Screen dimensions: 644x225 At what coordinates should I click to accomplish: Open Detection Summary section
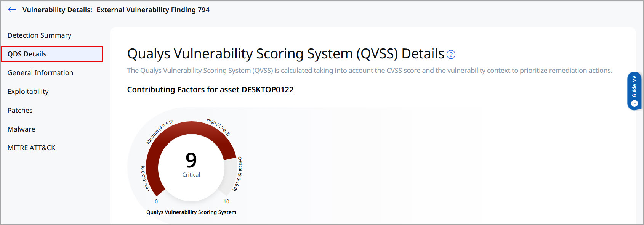40,35
